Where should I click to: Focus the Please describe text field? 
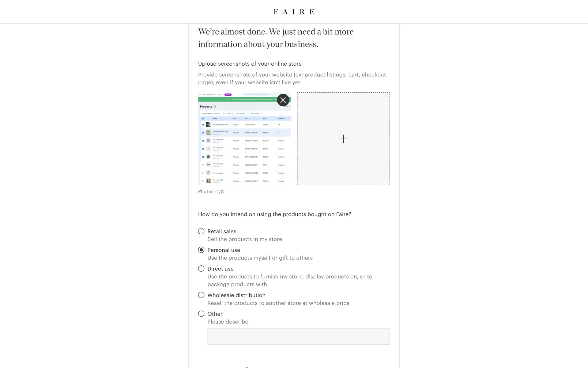298,337
